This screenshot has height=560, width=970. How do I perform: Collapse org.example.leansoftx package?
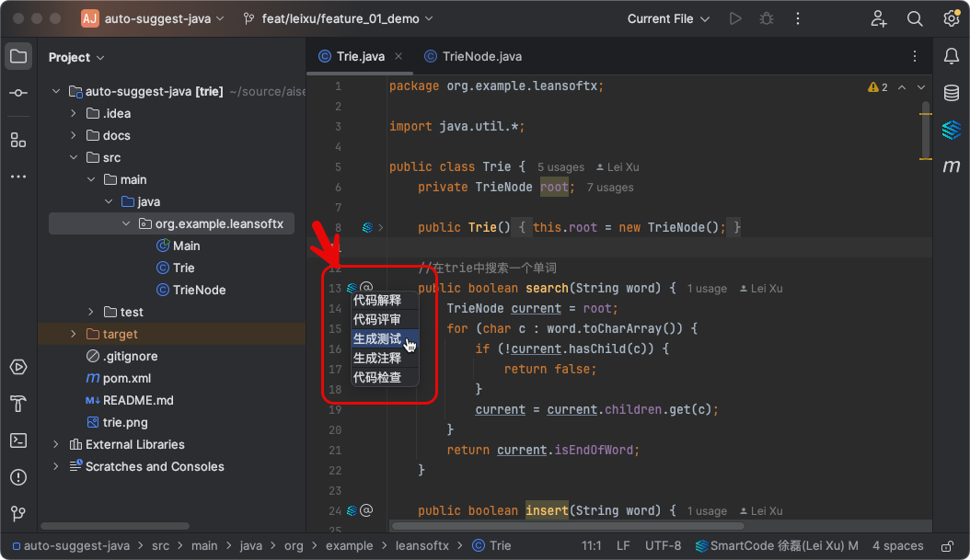click(125, 223)
